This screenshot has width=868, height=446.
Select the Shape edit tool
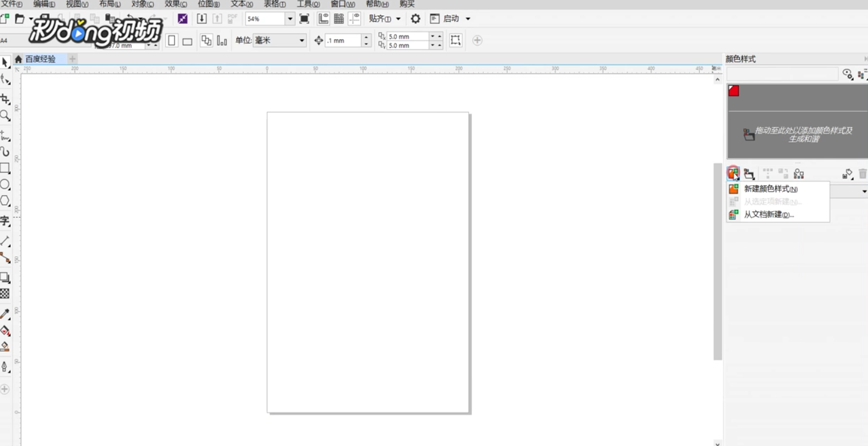click(x=5, y=80)
